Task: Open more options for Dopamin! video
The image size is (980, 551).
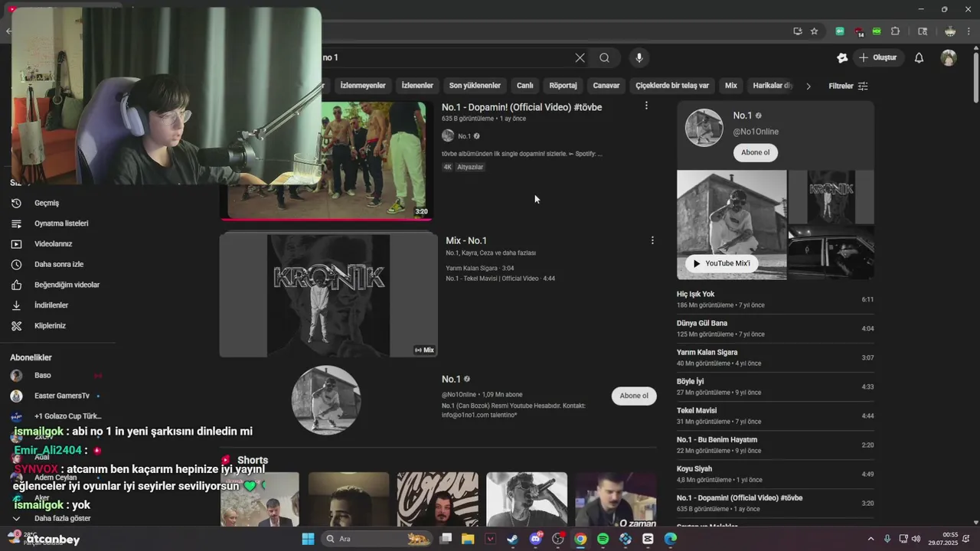Action: 646,106
